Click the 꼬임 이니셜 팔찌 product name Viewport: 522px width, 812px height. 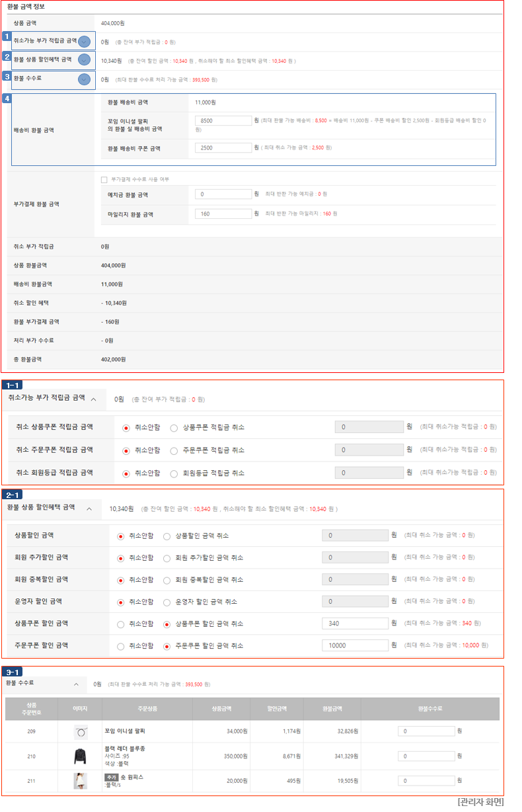[x=125, y=731]
